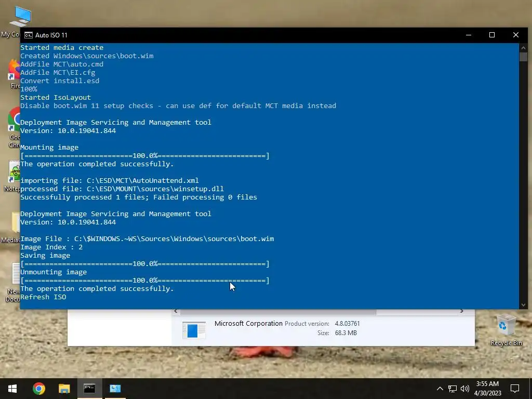Switch to the command prompt taskbar button
The height and width of the screenshot is (399, 532).
coord(89,389)
